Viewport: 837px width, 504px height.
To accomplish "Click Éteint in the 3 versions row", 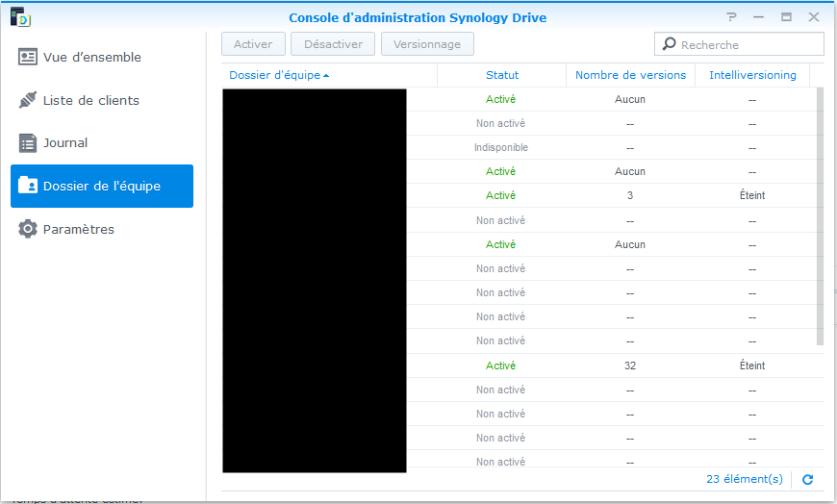I will coord(752,195).
